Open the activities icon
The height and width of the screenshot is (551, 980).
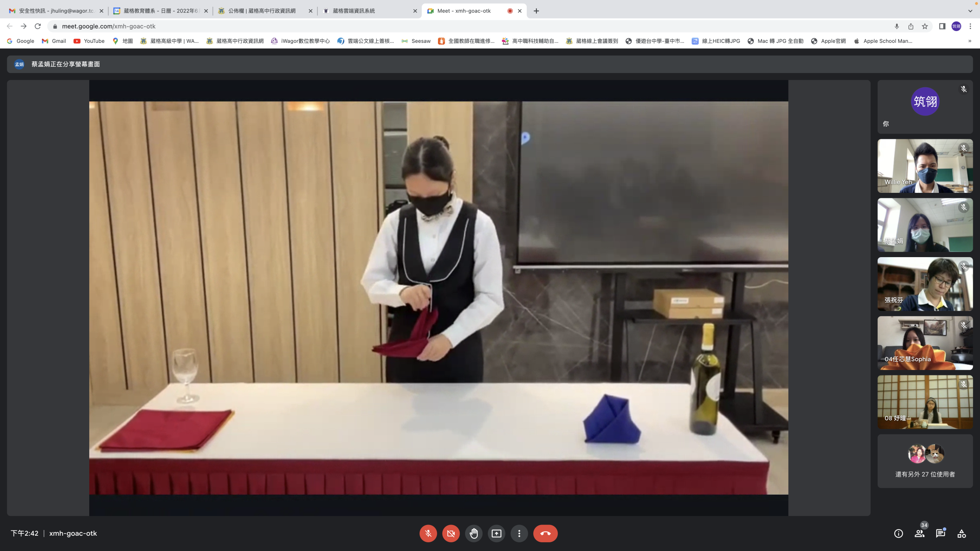point(962,533)
